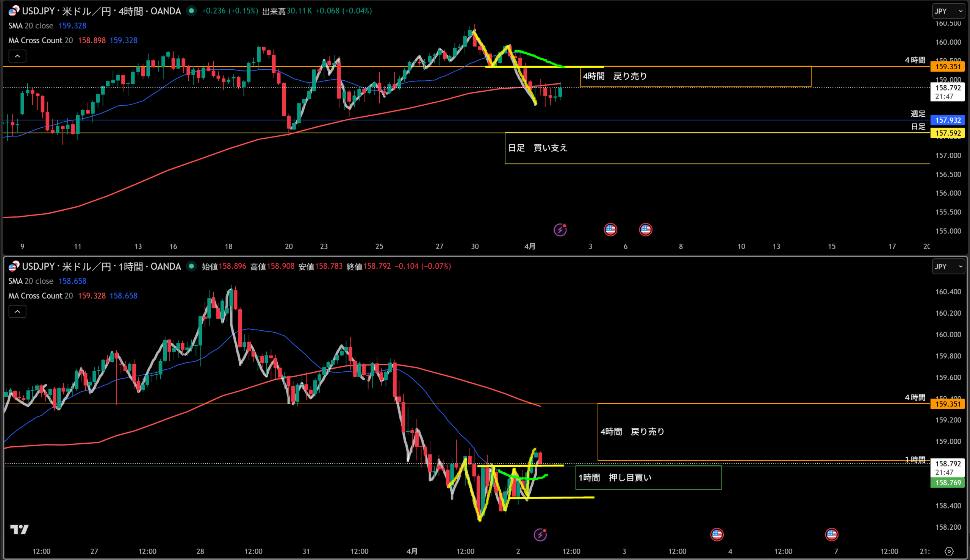This screenshot has width=970, height=560.
Task: Click the USDJPY flag symbol icon on the 4-hour chart
Action: pyautogui.click(x=14, y=11)
